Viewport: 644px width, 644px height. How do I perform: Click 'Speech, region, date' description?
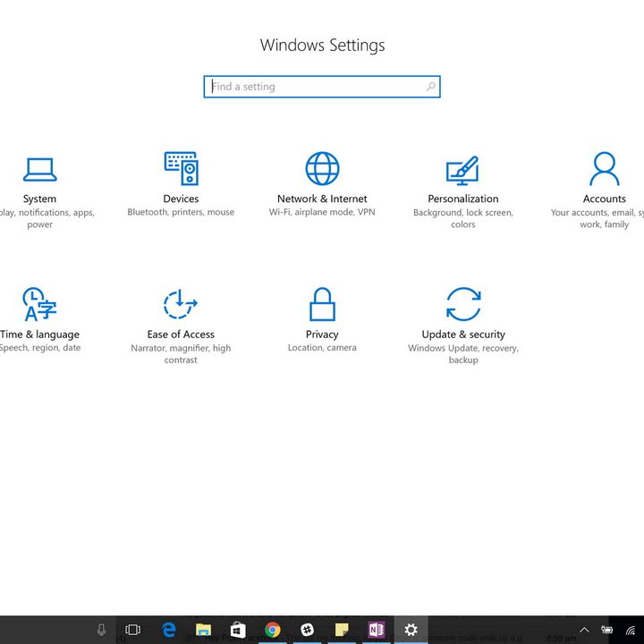pos(40,348)
